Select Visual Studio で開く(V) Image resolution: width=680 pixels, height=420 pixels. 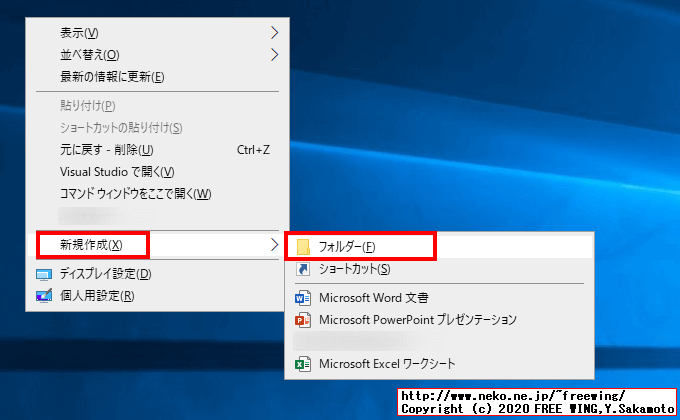click(157, 172)
